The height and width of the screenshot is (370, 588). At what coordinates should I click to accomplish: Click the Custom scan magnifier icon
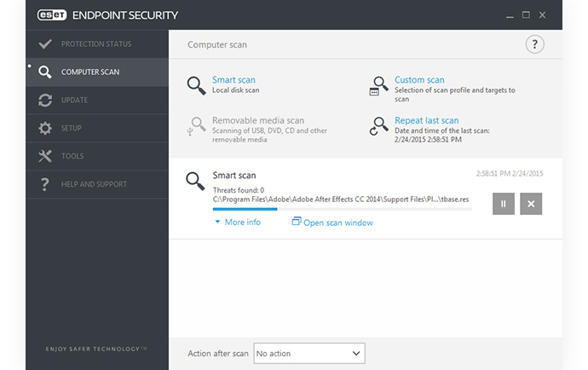[x=378, y=86]
